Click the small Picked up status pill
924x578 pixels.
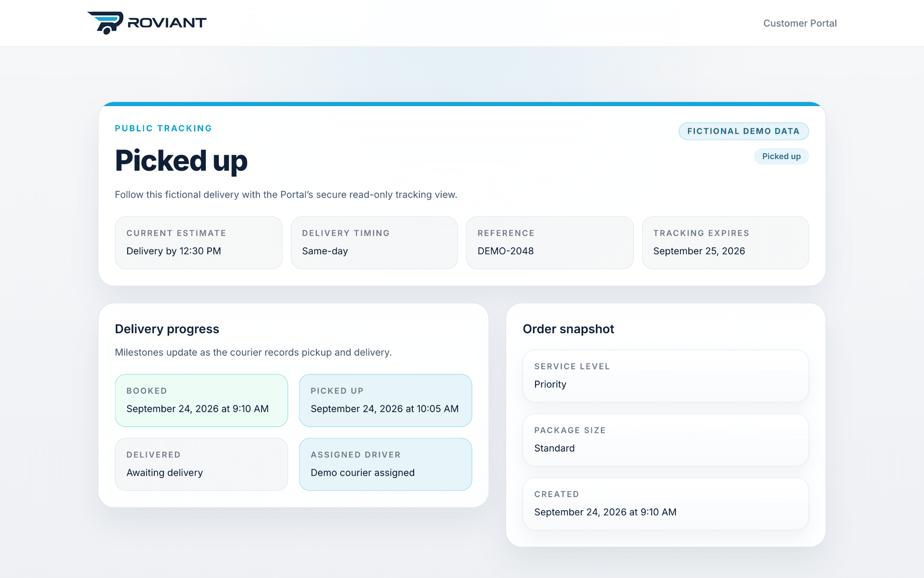click(781, 156)
